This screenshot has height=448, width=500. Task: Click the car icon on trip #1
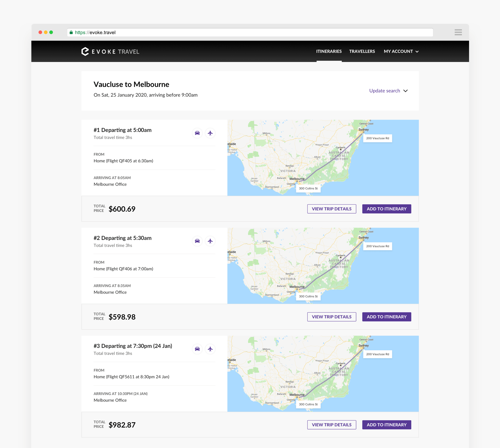[197, 133]
